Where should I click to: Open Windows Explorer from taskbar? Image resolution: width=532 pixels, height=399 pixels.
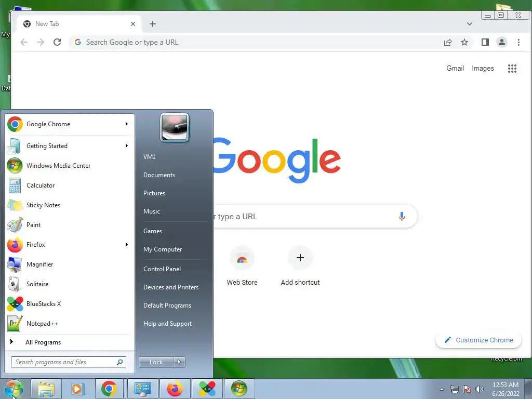tap(46, 389)
